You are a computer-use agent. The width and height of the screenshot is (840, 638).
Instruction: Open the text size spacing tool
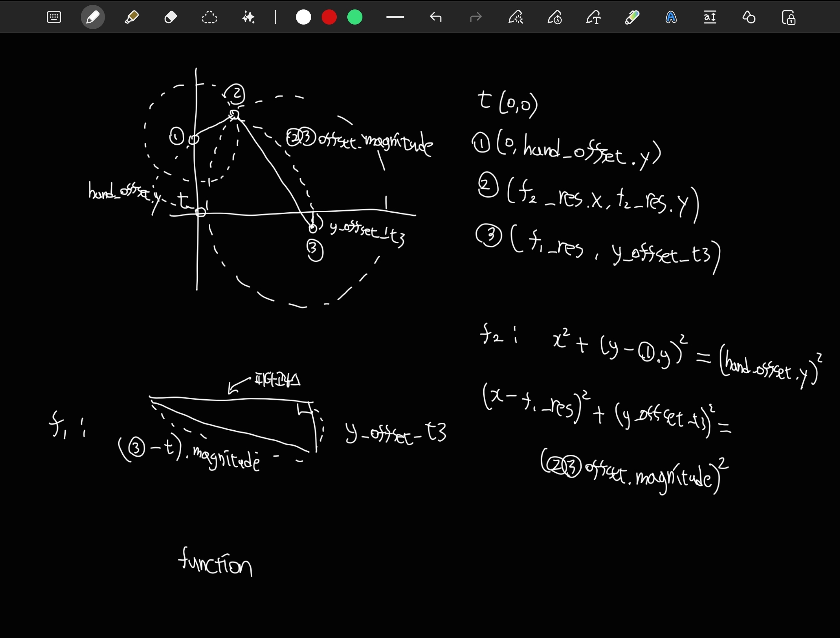click(710, 17)
